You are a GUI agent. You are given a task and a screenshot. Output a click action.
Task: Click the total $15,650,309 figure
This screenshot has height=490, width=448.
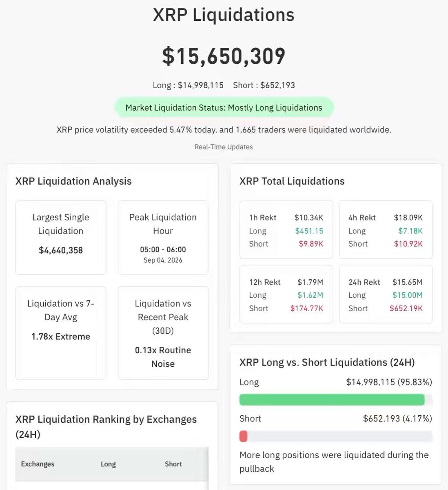coord(224,56)
